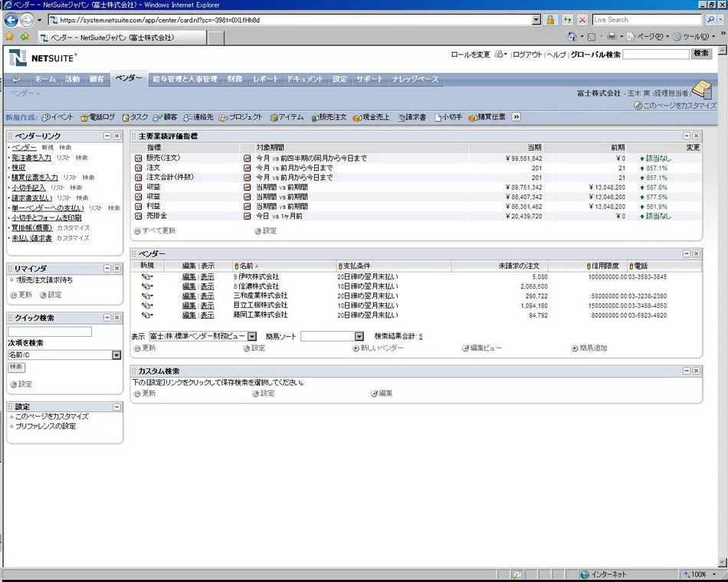
Task: Open the 給与管理と人事管理 tab
Action: 185,80
